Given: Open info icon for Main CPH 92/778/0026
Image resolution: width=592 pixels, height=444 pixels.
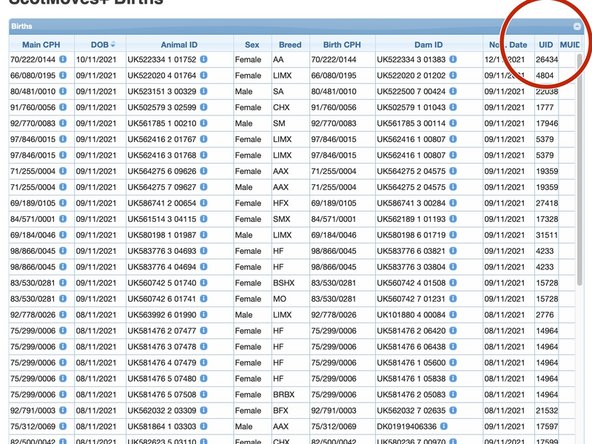Looking at the screenshot, I should [x=63, y=314].
